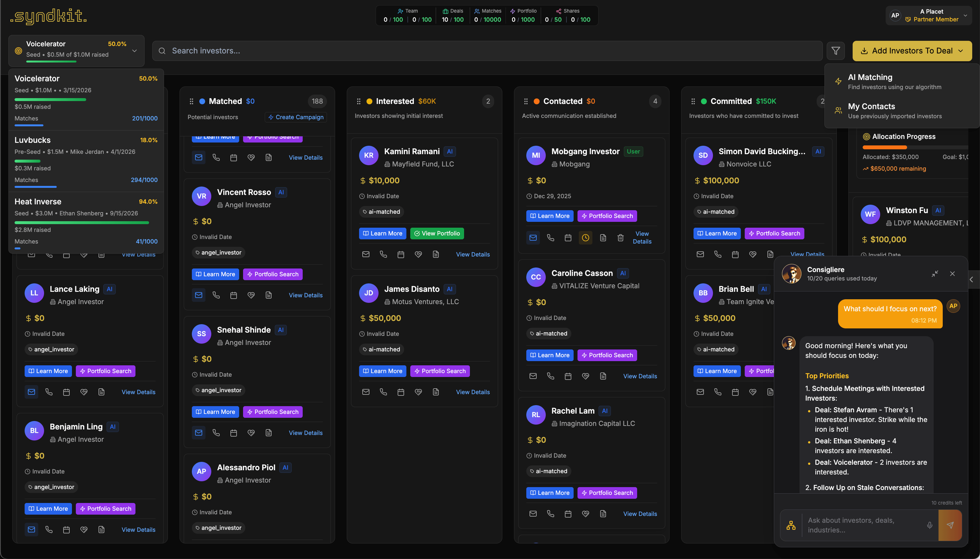Expand the right side panel chevron
The width and height of the screenshot is (980, 559).
[x=972, y=279]
